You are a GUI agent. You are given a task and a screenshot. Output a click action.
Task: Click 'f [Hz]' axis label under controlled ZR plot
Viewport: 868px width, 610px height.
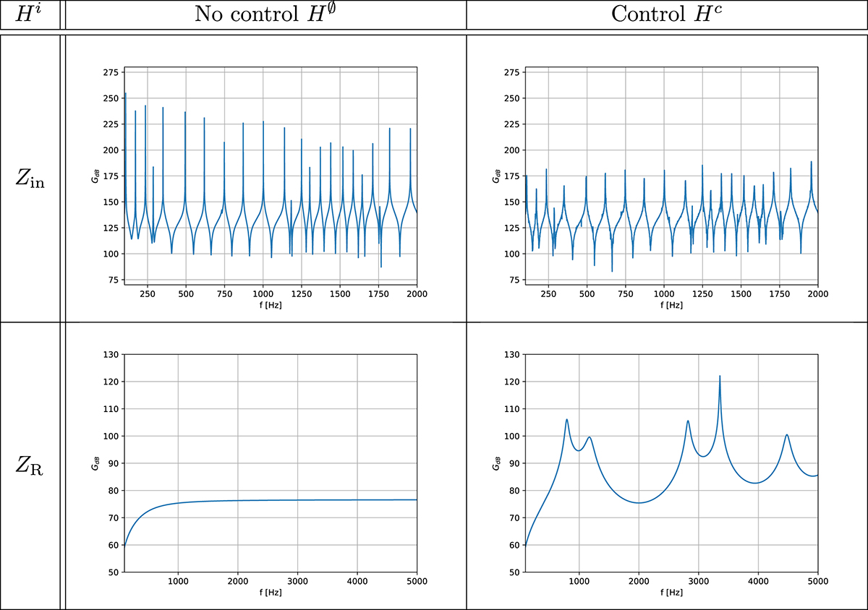click(x=671, y=592)
